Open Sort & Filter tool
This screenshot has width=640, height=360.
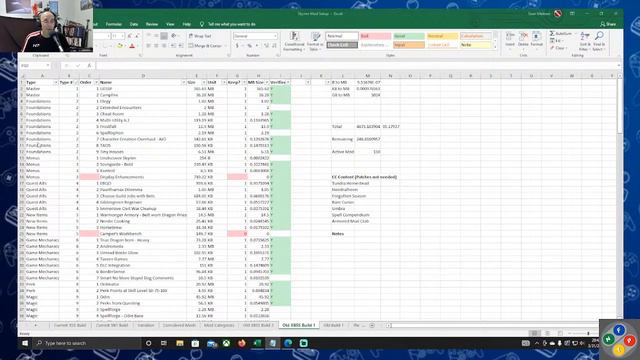click(585, 41)
